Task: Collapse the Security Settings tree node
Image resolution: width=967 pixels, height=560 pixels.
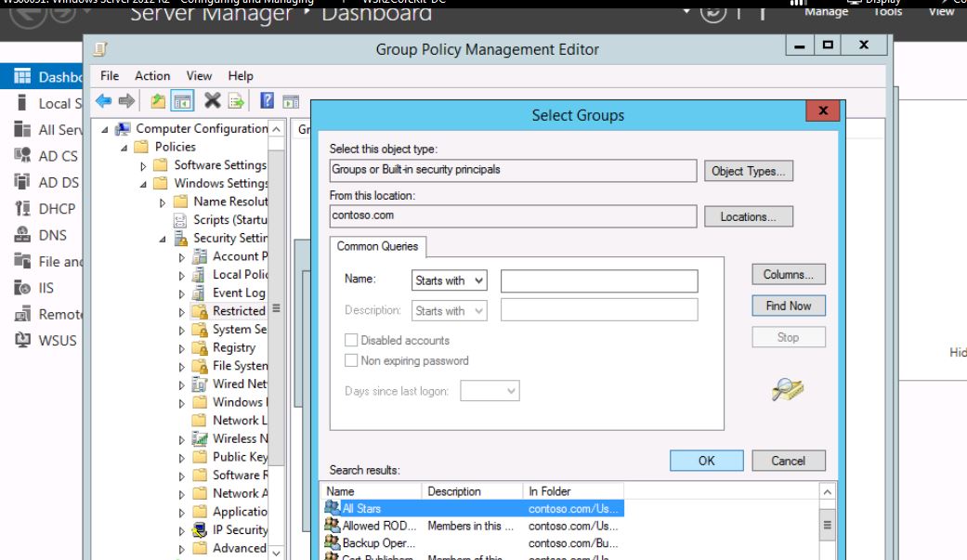Action: click(x=163, y=240)
